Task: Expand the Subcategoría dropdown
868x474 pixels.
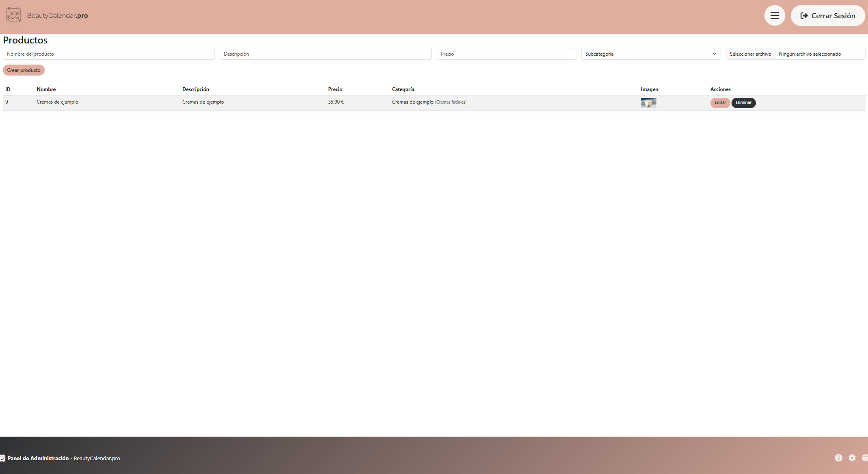Action: tap(650, 54)
